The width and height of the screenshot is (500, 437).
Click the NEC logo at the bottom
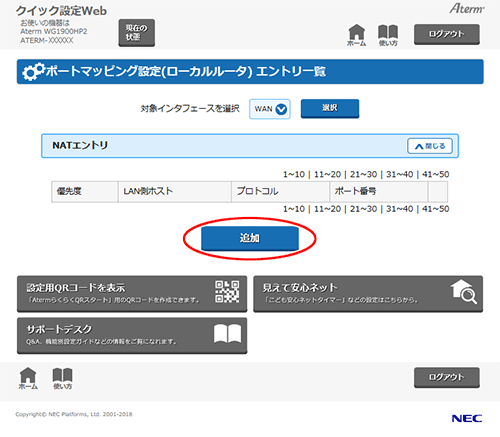[x=467, y=418]
